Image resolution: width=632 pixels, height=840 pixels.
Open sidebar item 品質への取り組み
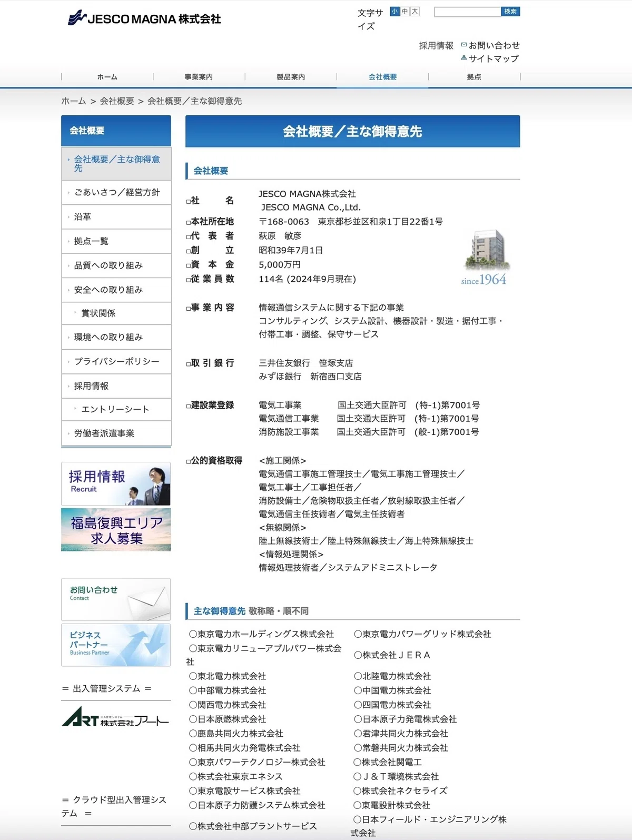(x=116, y=265)
